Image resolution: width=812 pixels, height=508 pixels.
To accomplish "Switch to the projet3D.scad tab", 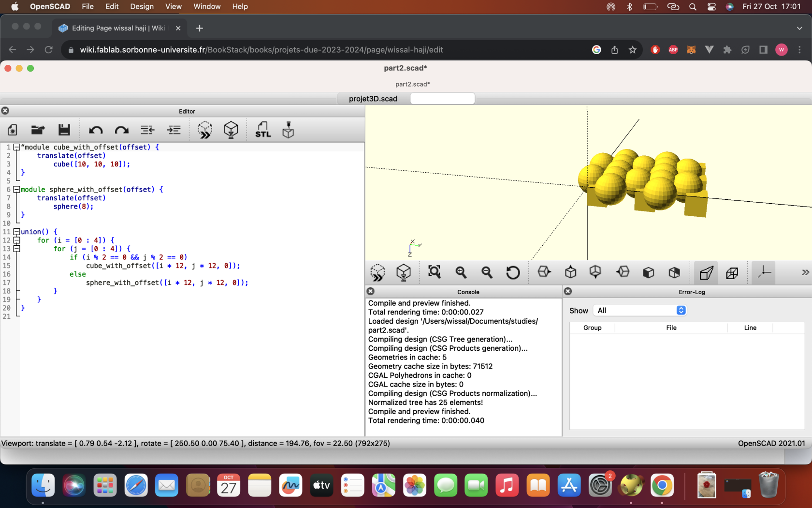I will [x=373, y=99].
